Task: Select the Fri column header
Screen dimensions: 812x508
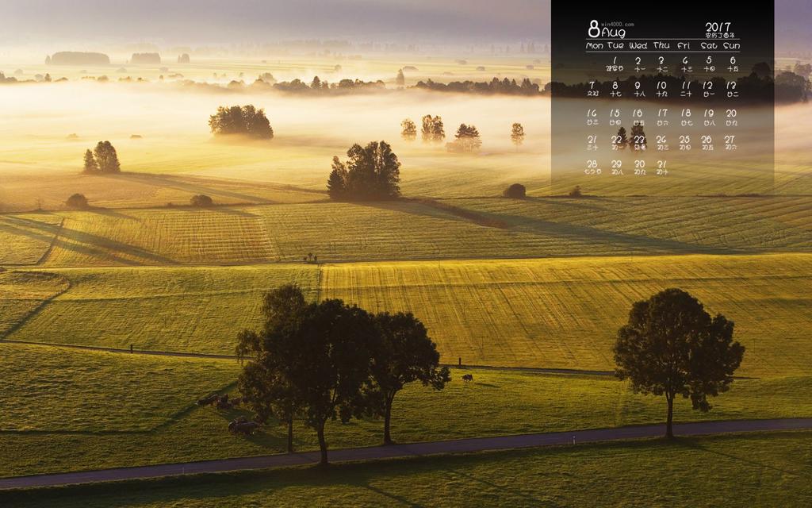Action: (684, 46)
